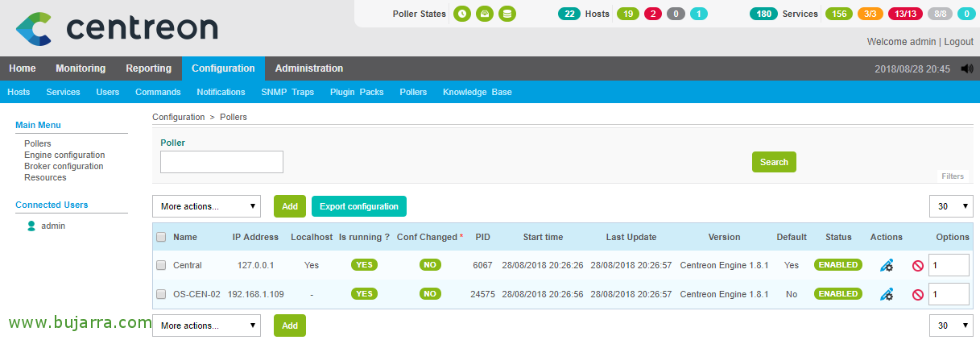The height and width of the screenshot is (340, 980).
Task: Open the Monitoring menu
Action: click(x=81, y=68)
